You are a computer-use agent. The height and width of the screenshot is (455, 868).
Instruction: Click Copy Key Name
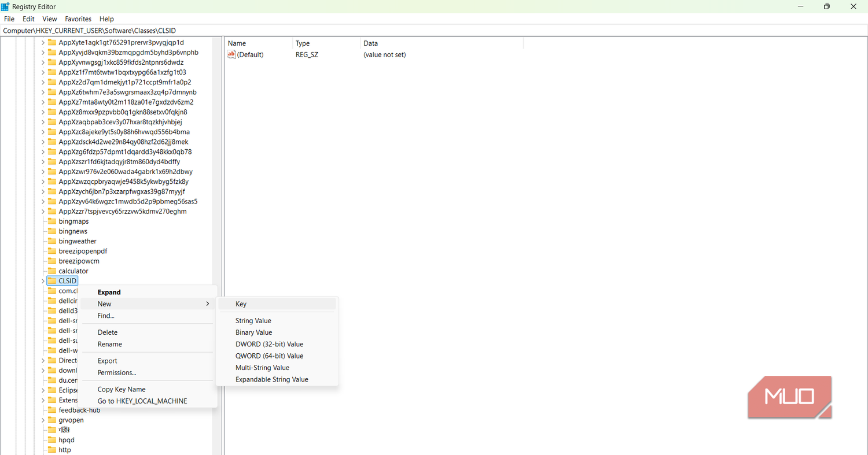click(148, 390)
